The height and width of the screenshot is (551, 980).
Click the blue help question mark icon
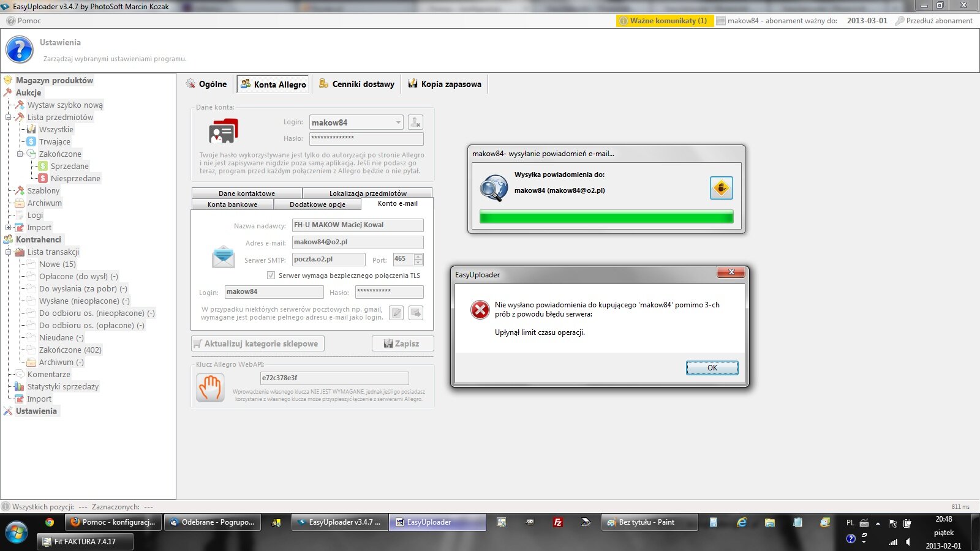[20, 50]
